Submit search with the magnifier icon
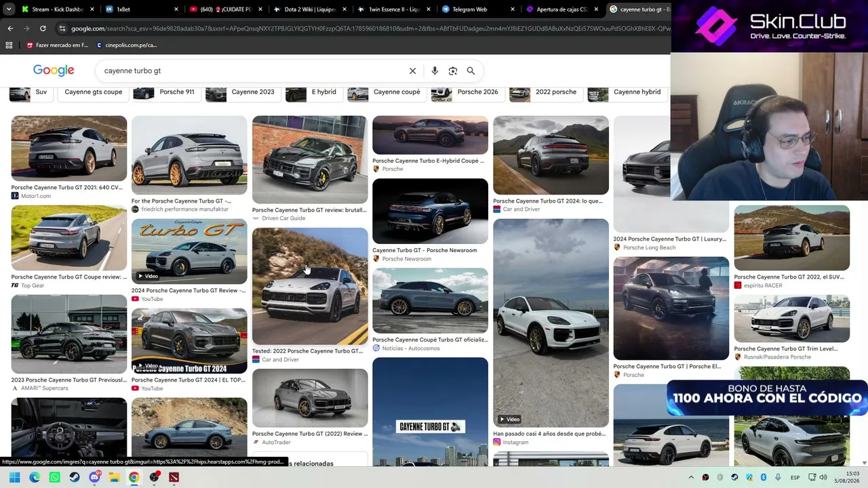The height and width of the screenshot is (488, 868). (471, 70)
